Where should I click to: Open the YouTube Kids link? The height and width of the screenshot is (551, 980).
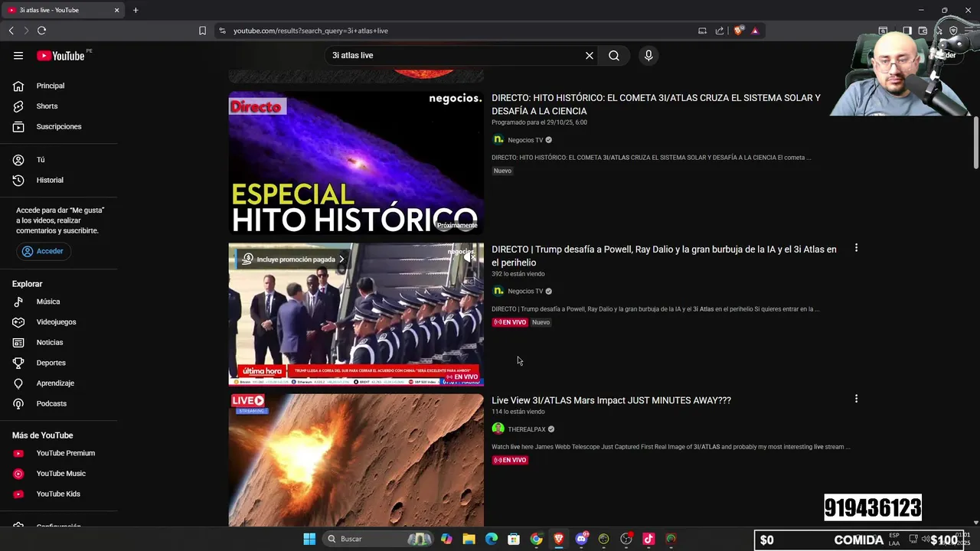click(x=60, y=494)
